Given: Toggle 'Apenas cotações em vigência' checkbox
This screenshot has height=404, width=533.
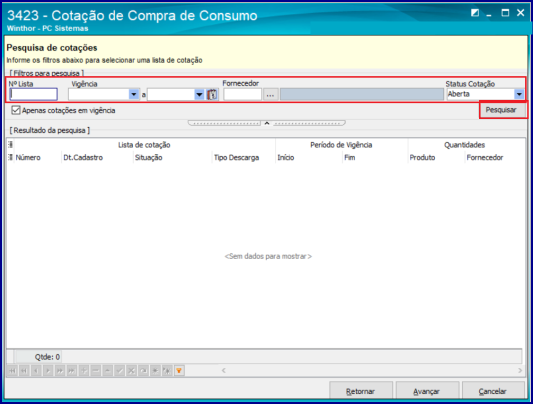Looking at the screenshot, I should pyautogui.click(x=16, y=110).
